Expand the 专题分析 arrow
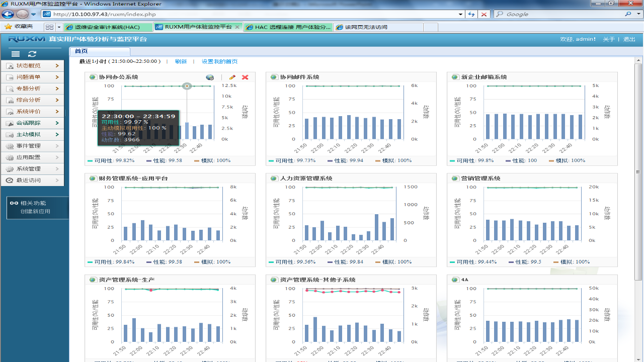The height and width of the screenshot is (362, 644). tap(57, 88)
